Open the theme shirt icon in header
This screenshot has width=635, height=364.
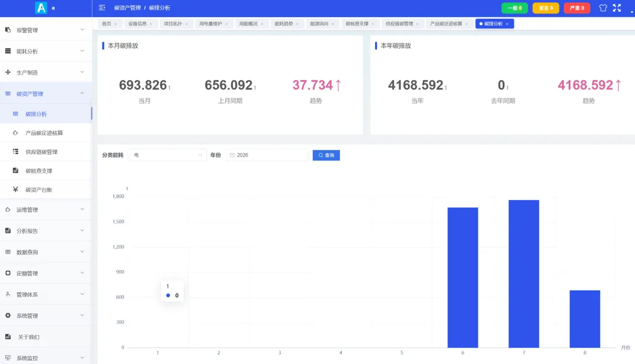[603, 8]
